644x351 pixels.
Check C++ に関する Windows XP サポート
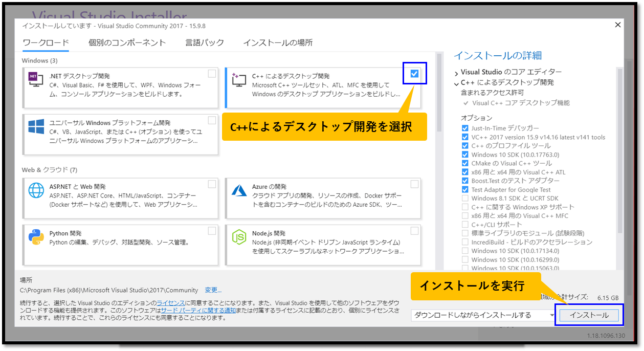click(465, 207)
